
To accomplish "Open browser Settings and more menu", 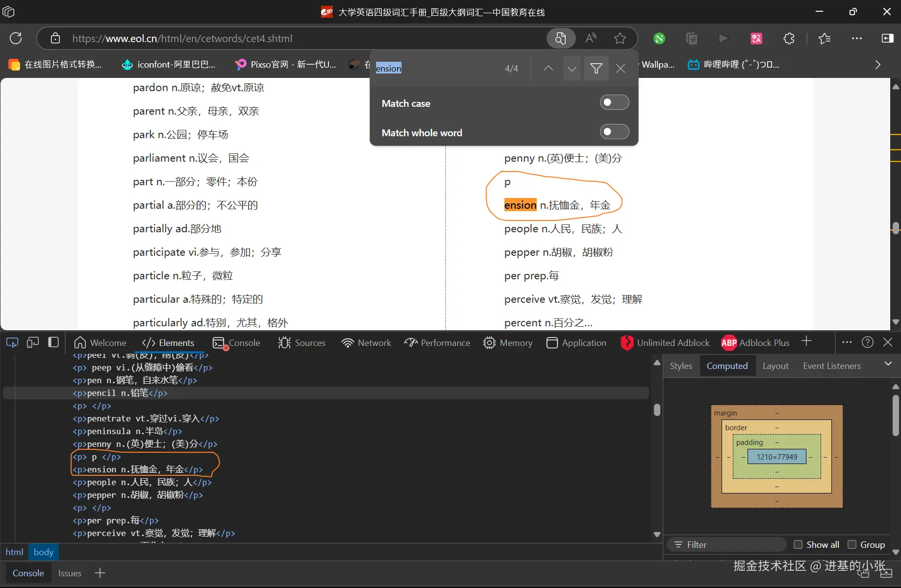I will [857, 38].
